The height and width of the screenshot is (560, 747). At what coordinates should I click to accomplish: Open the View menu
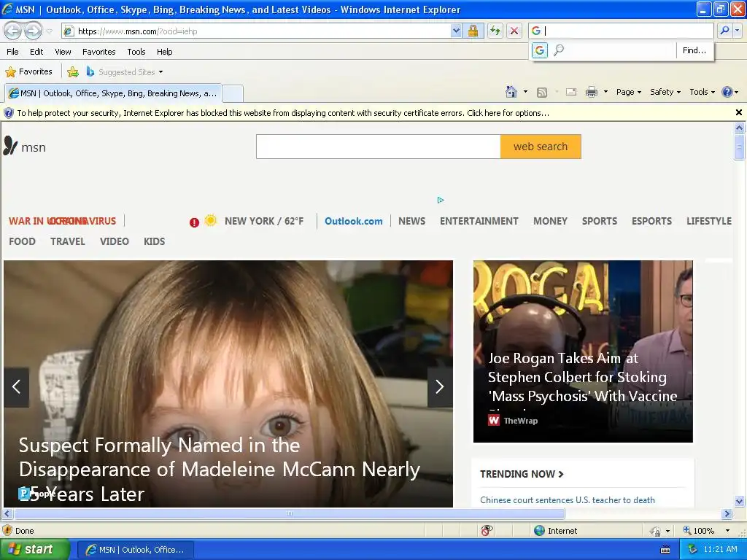63,52
